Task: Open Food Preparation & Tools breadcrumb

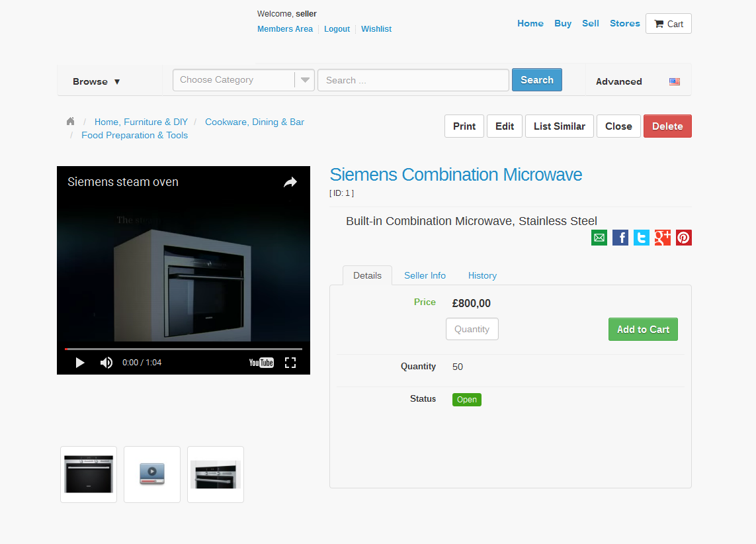Action: click(x=134, y=136)
